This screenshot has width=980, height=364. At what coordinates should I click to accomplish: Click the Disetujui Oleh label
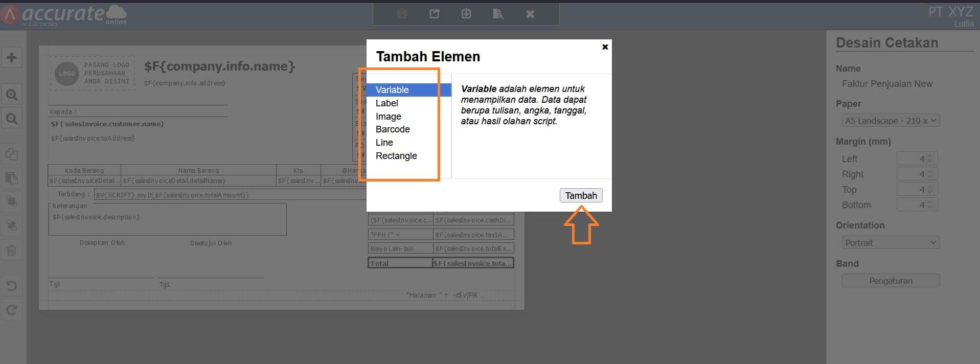point(211,243)
